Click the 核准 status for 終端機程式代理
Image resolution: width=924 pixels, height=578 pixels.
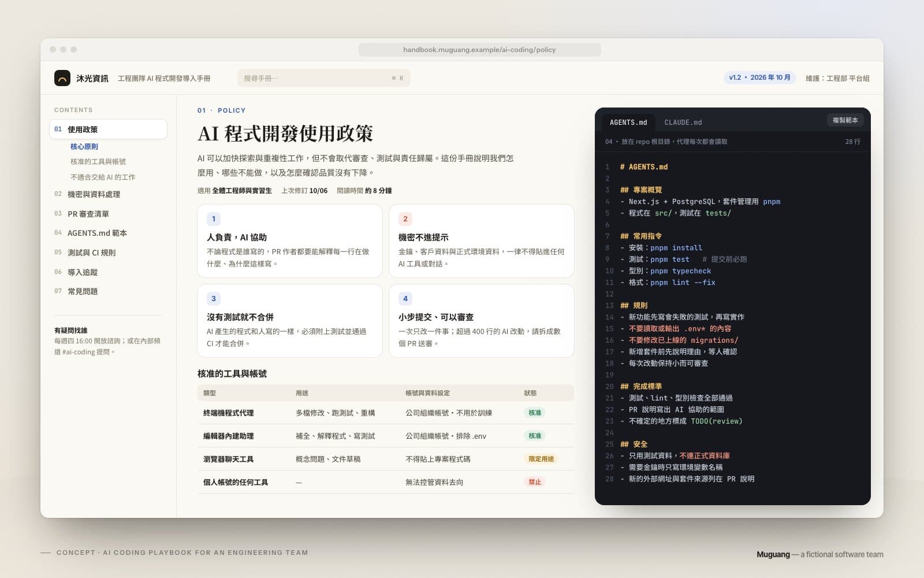(535, 413)
